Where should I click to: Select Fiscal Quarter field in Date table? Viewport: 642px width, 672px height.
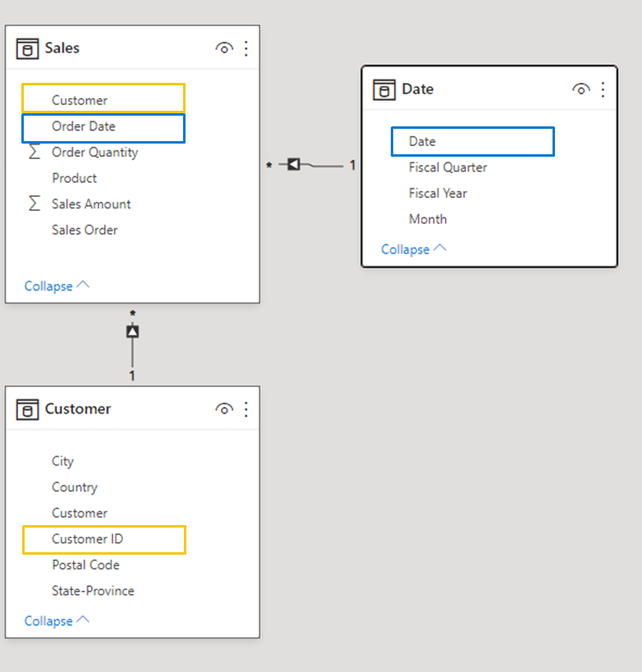click(x=447, y=167)
